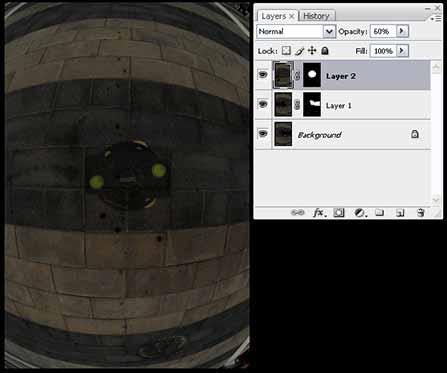Screen dimensions: 447x373
Task: Create a new layer group
Action: [x=379, y=212]
